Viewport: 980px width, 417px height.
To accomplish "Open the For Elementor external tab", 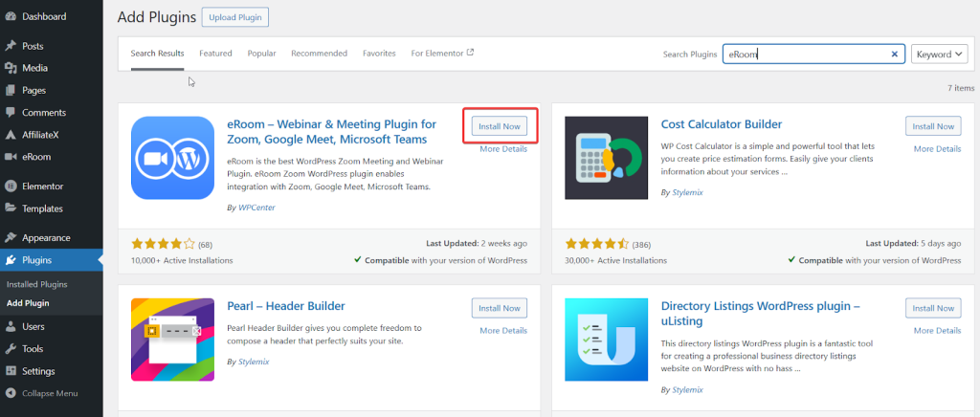I will coord(442,54).
